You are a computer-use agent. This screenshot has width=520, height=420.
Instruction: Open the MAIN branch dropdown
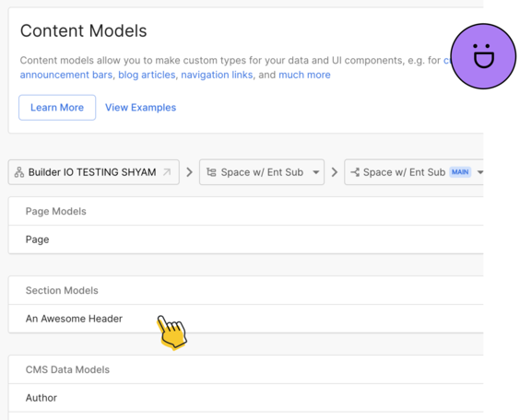pos(414,172)
